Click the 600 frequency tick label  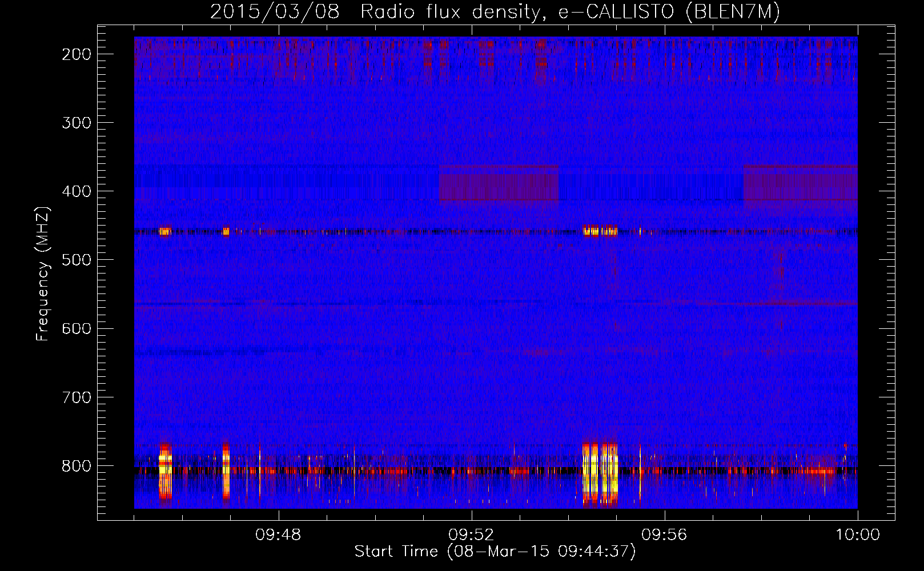tap(77, 328)
